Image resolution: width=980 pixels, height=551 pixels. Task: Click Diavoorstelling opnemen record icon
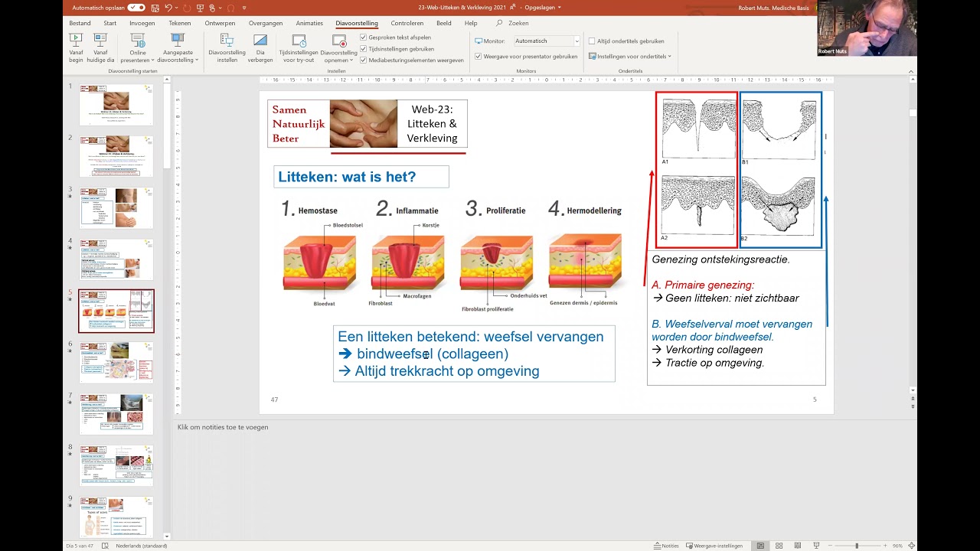pos(338,40)
